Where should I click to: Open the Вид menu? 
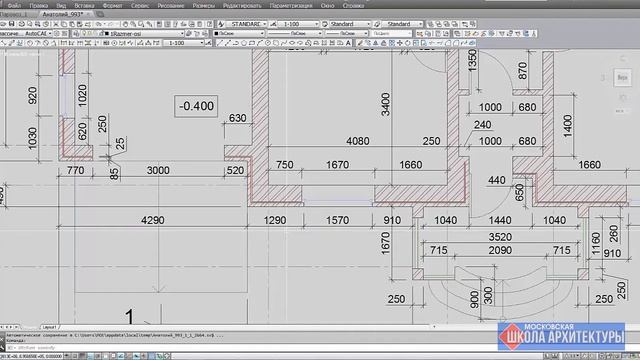pos(61,6)
